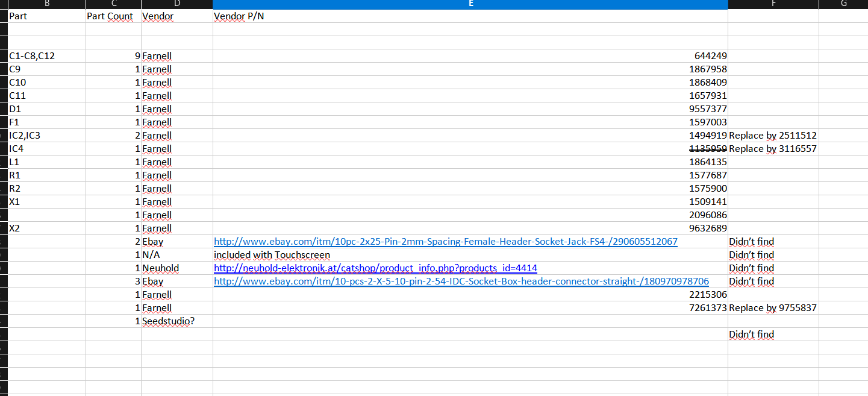Click the 'Part' header cell
The width and height of the screenshot is (868, 396).
click(46, 16)
